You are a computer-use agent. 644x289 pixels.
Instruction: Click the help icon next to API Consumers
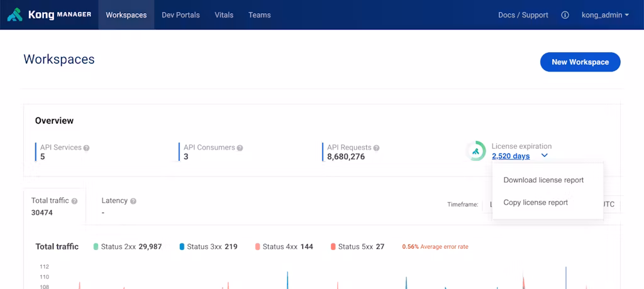pos(240,148)
